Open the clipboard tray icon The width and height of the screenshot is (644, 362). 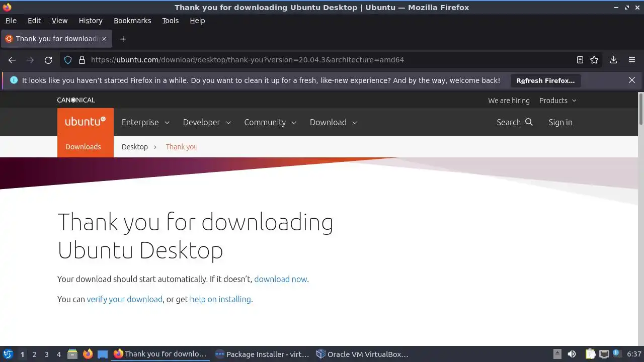(x=590, y=354)
